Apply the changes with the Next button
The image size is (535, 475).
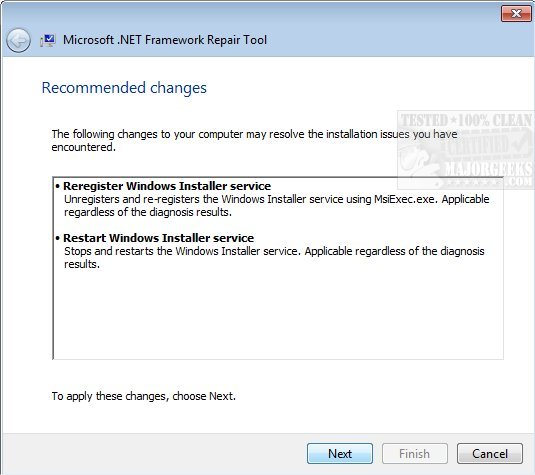pyautogui.click(x=340, y=454)
